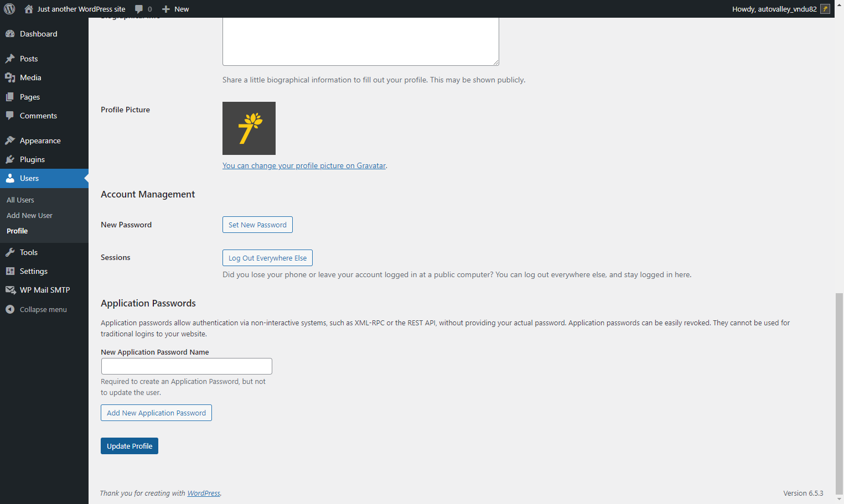The image size is (844, 504).
Task: Click the Dashboard gauge icon
Action: [x=10, y=34]
